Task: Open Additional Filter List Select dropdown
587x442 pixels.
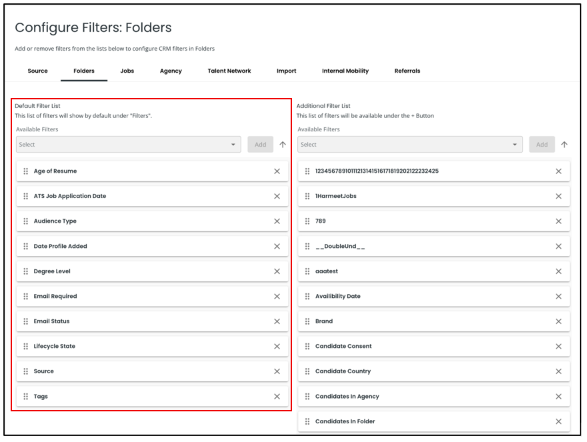Action: 410,144
